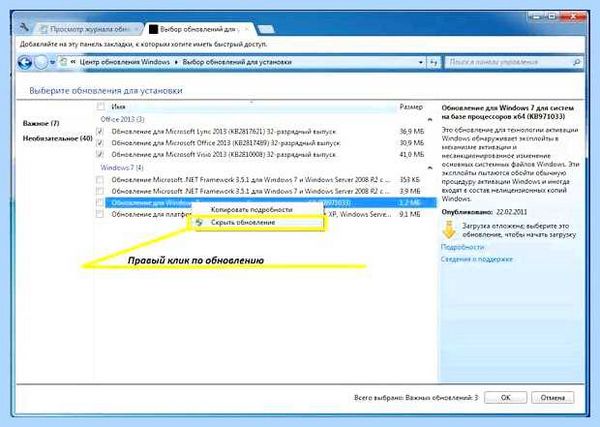Expand the address bar history dropdown

(421, 62)
